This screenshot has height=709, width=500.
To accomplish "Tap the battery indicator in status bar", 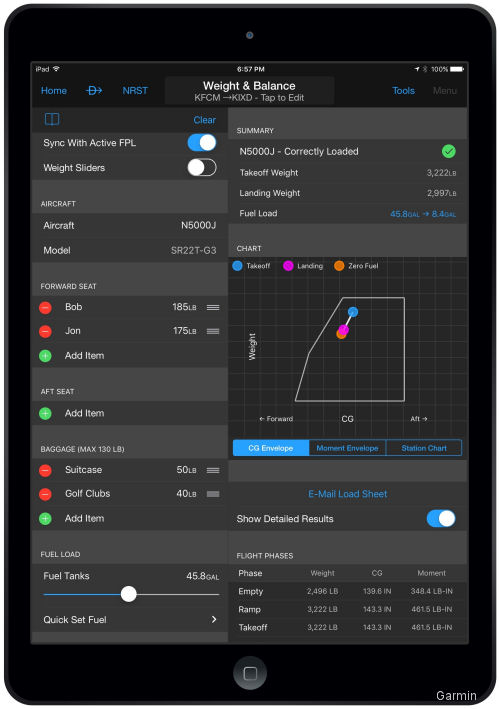I will [457, 69].
